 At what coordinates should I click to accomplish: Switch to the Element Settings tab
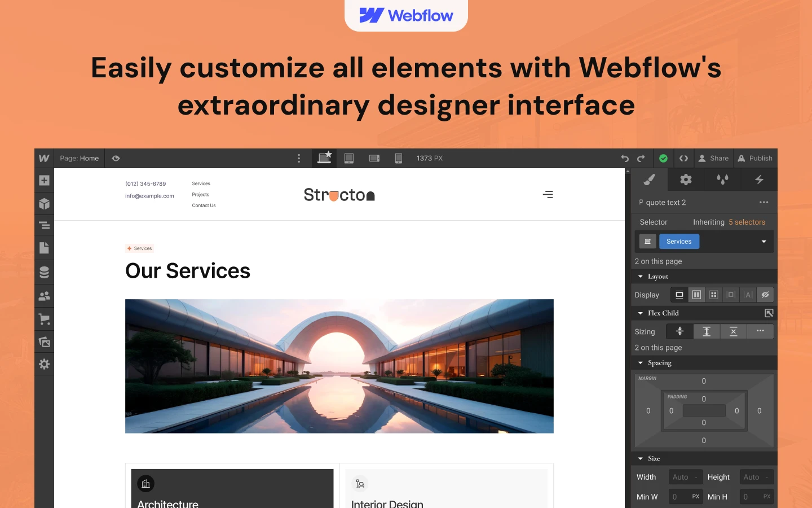686,180
